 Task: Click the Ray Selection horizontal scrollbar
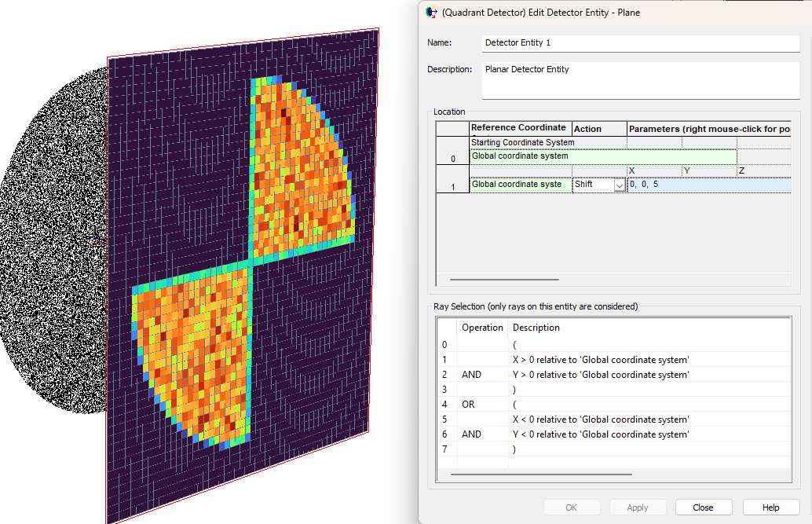tap(541, 475)
